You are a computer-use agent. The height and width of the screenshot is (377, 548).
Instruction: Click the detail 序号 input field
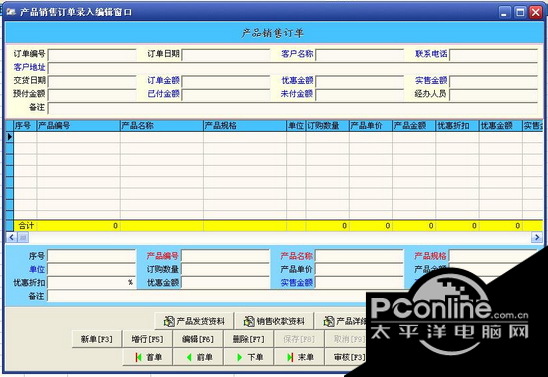(x=92, y=256)
